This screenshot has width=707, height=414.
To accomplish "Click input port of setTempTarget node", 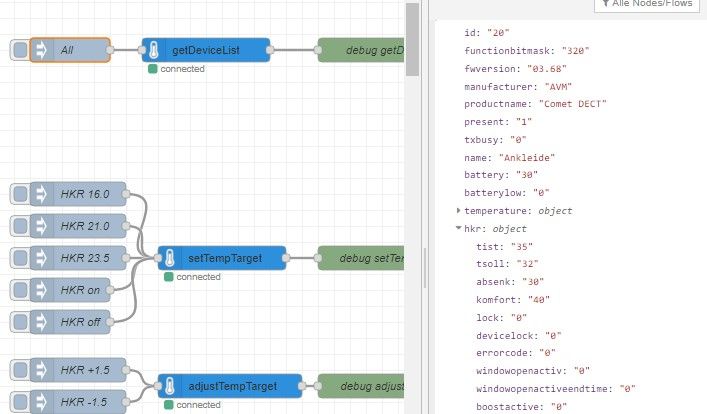I will [x=157, y=258].
